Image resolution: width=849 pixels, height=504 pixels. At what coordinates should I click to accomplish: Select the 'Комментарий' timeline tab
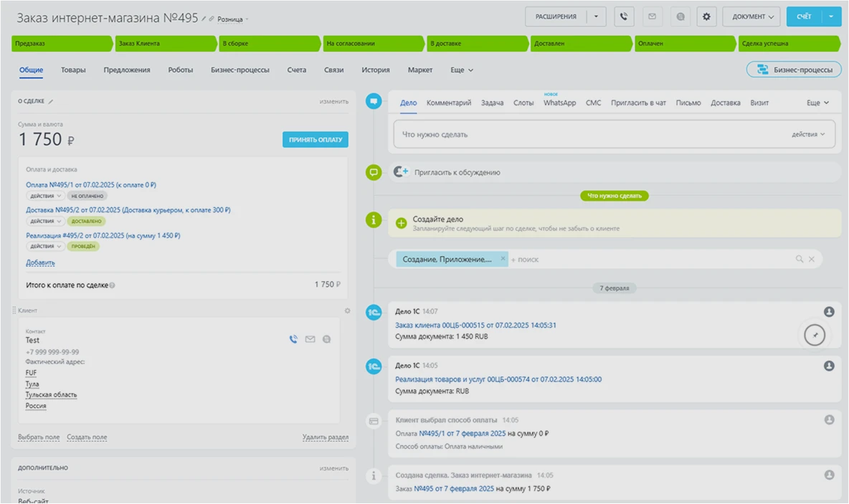coord(448,103)
